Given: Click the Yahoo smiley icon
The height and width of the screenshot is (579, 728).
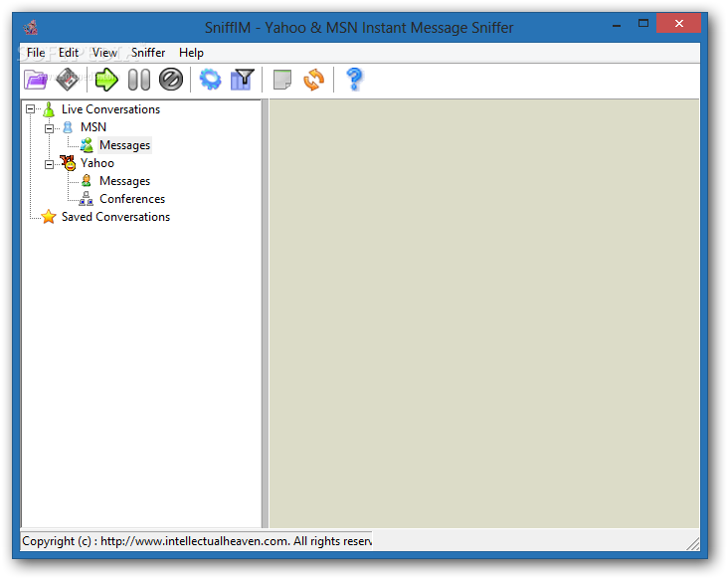Looking at the screenshot, I should [x=68, y=163].
